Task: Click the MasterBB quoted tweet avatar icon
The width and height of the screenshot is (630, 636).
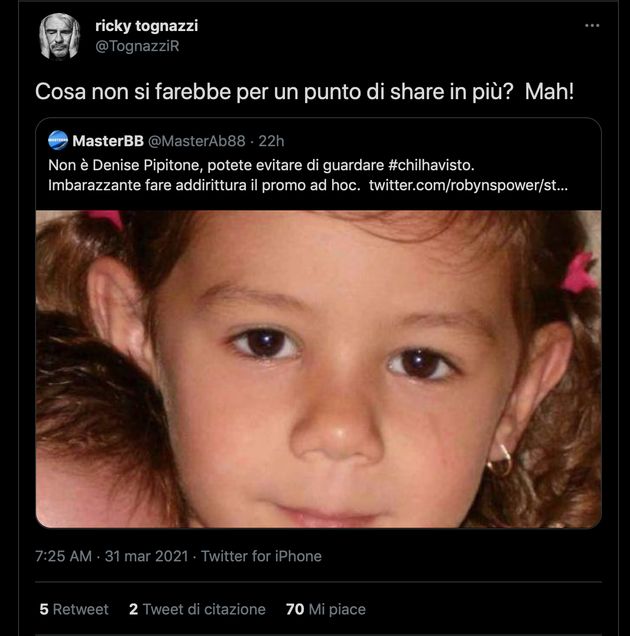Action: tap(58, 141)
